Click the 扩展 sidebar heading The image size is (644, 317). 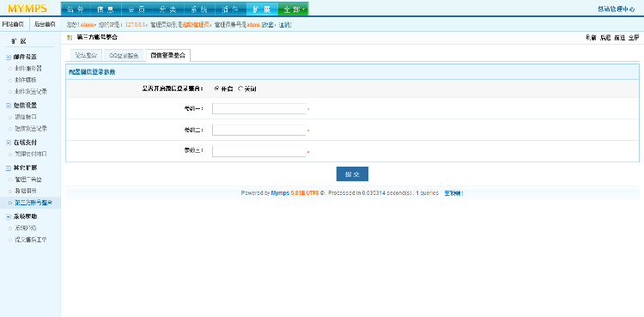coord(19,41)
